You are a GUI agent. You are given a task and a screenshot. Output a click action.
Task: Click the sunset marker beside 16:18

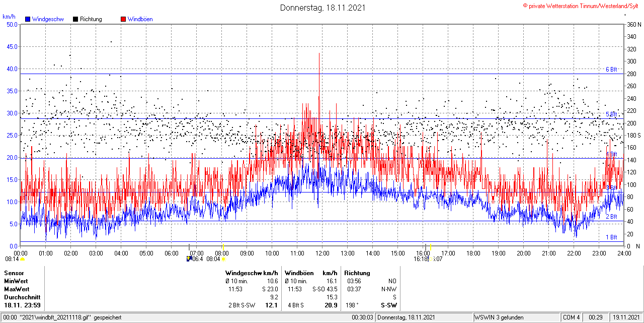[x=431, y=259]
